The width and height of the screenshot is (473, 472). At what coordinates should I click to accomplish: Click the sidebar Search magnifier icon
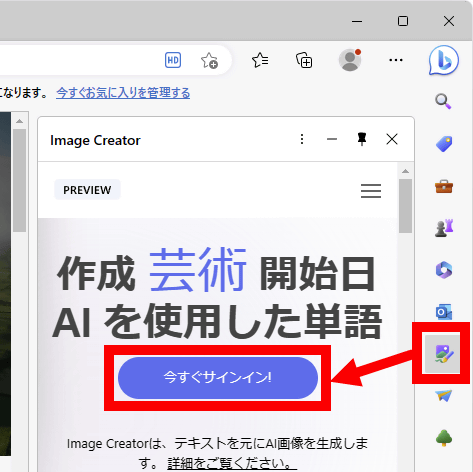(443, 101)
